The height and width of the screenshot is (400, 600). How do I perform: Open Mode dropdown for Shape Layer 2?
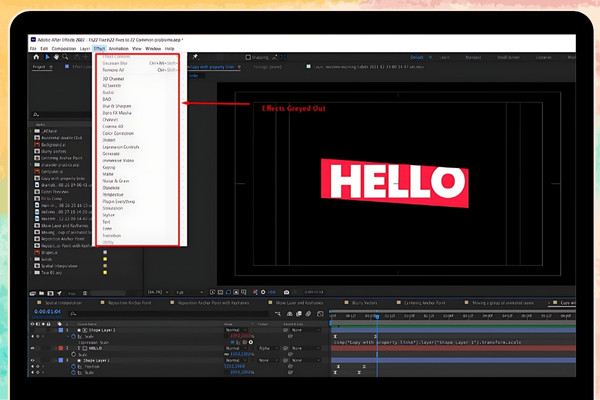[x=236, y=330]
